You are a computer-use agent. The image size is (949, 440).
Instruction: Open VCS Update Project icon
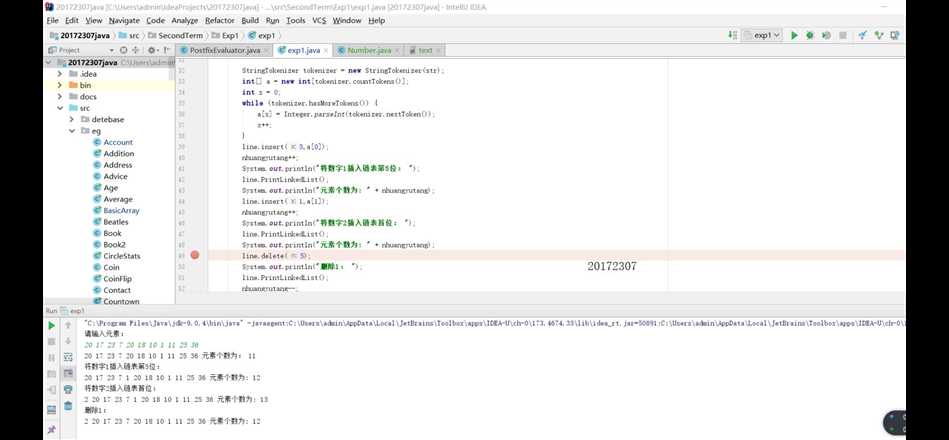[862, 36]
